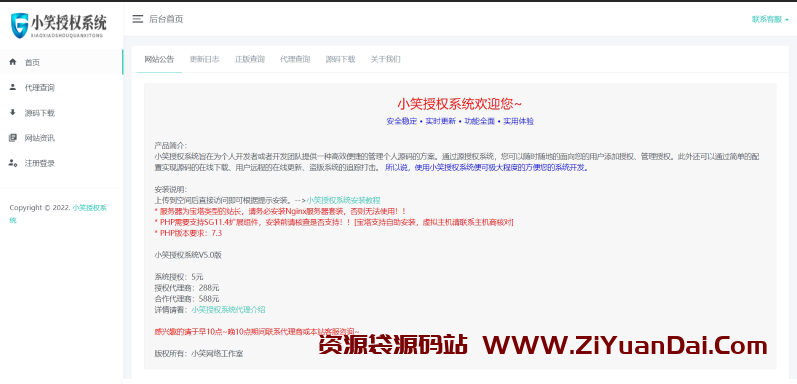The width and height of the screenshot is (797, 384).
Task: Click the 小笑授权系统欢迎您~ heading
Action: coord(459,104)
